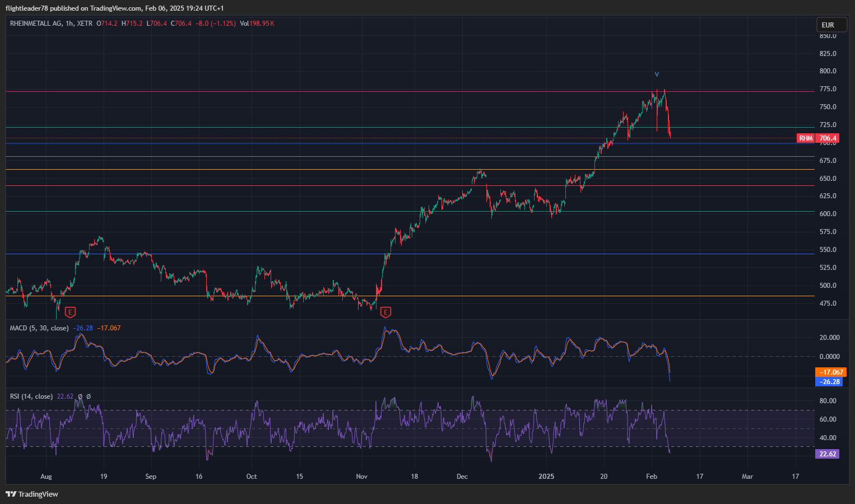Click the low value L706.4
This screenshot has width=855, height=504.
(x=157, y=24)
